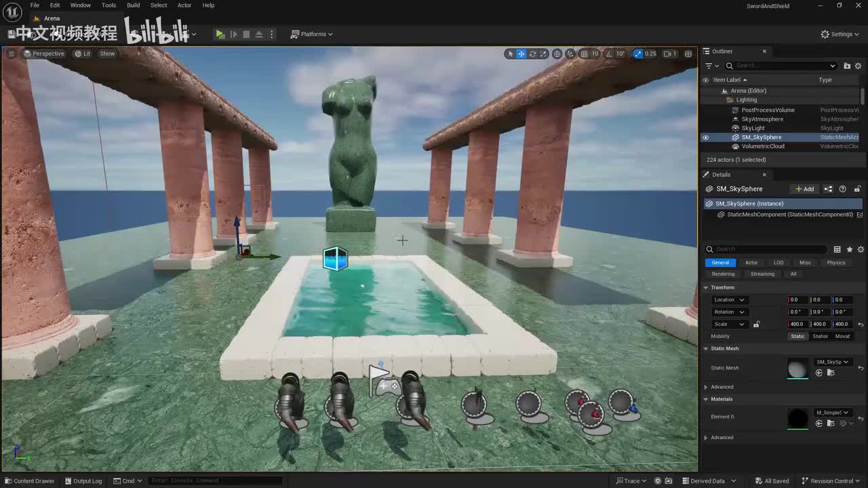868x488 pixels.
Task: Open the viewport Show menu
Action: click(107, 54)
